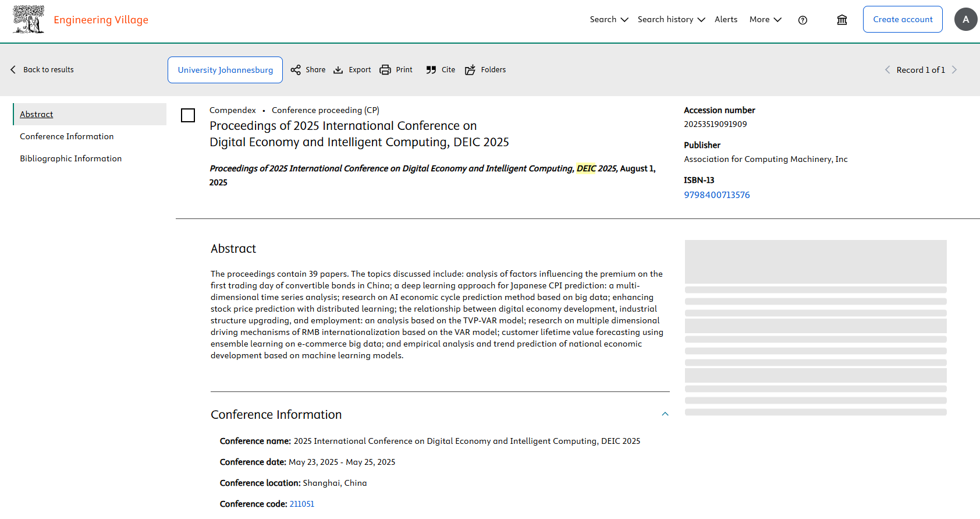Viewport: 980px width, 519px height.
Task: Export the record using Export icon
Action: (x=338, y=70)
